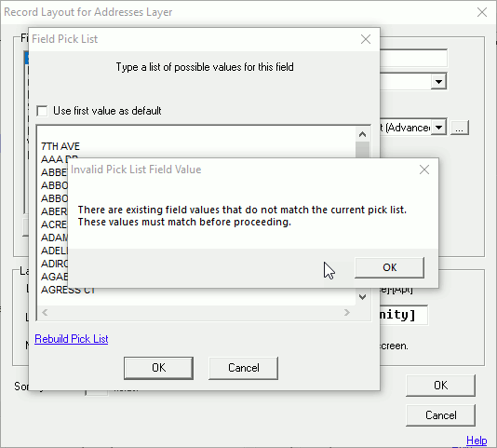Click OK in the Field Pick List dialog
Viewport: 497px width, 448px height.
pyautogui.click(x=158, y=368)
